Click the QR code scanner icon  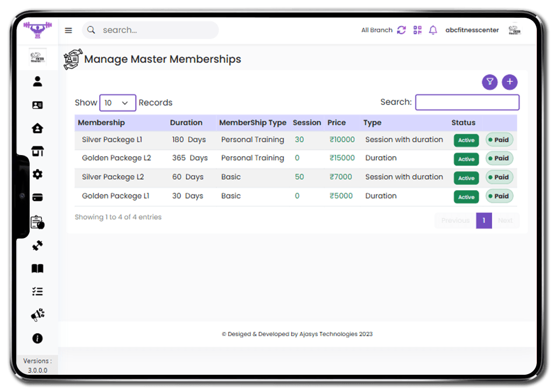coord(417,30)
